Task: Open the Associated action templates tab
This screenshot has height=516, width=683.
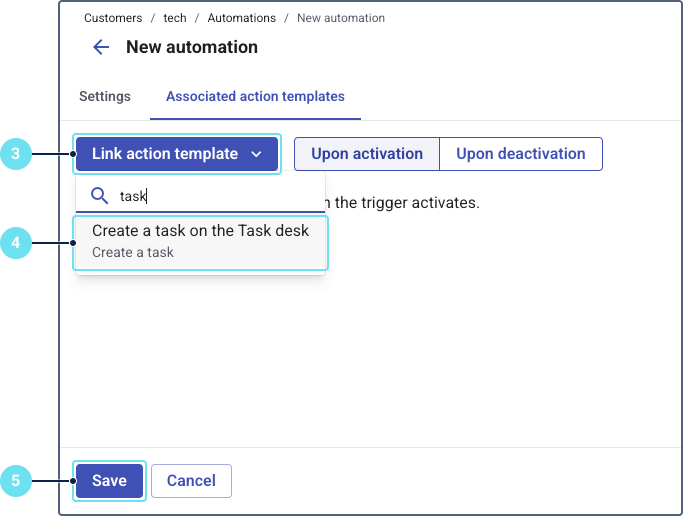Action: coord(255,97)
